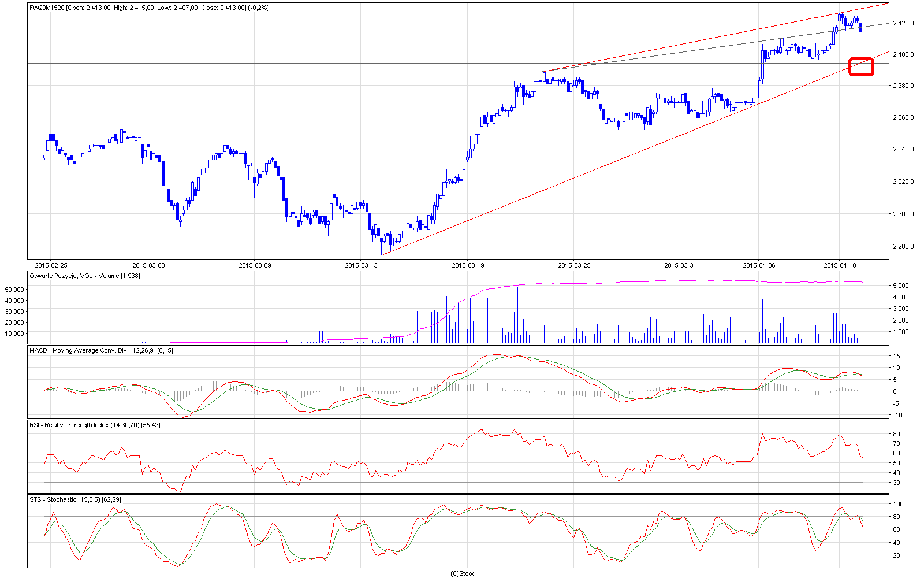Click the STS Stochastic panel title
Screen dimensions: 924x578
[x=75, y=499]
